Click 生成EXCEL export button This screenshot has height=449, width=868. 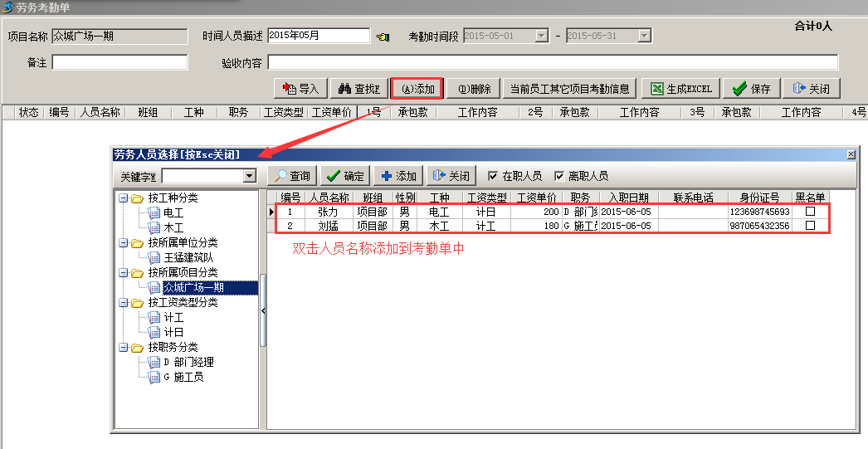680,89
